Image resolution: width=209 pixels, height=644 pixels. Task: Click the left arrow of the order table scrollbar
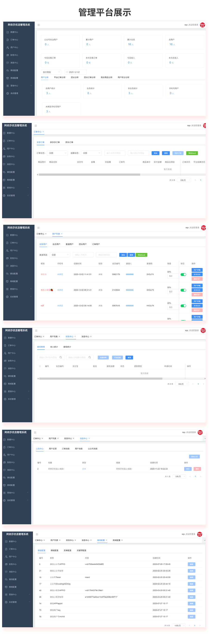[x=38, y=175]
